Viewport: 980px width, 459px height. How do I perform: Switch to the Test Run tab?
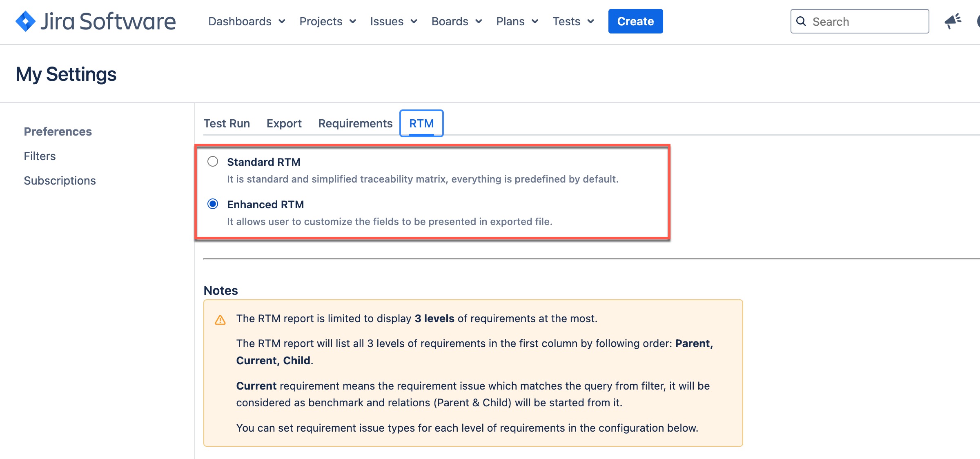pyautogui.click(x=227, y=123)
